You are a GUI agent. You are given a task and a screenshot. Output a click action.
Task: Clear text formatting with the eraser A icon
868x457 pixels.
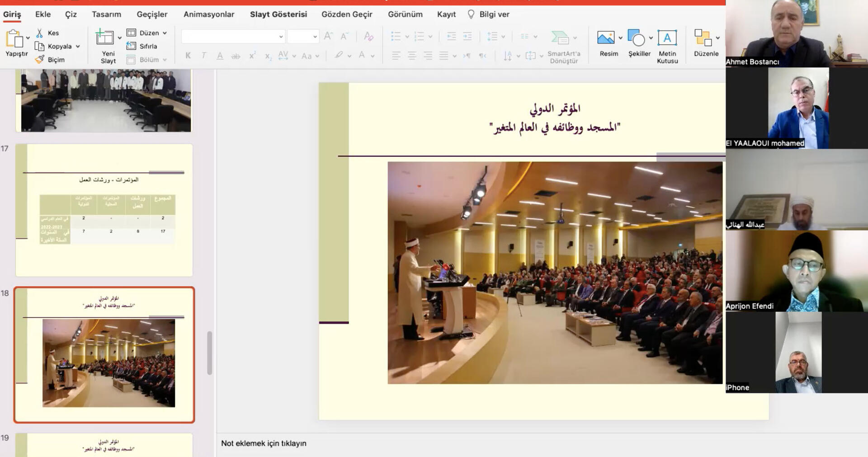[x=368, y=36]
